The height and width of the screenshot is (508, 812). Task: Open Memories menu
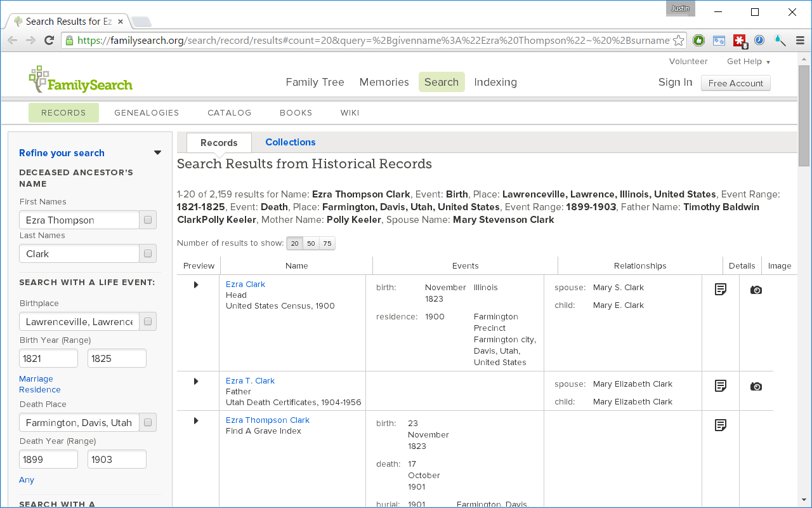[x=384, y=82]
